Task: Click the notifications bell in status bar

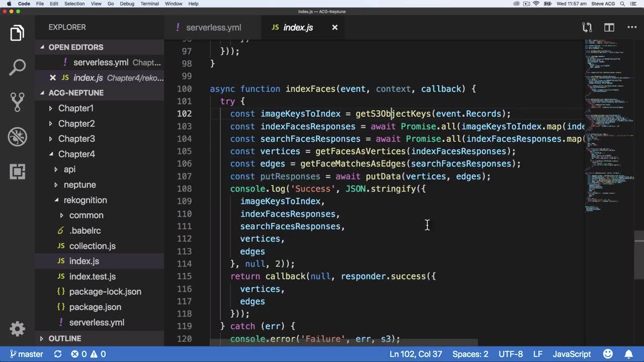Action: pyautogui.click(x=629, y=354)
